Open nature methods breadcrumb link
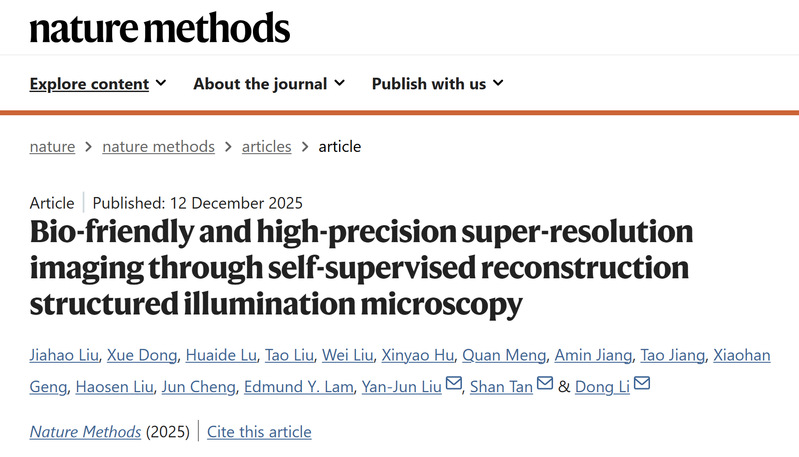The height and width of the screenshot is (457, 799). (158, 146)
